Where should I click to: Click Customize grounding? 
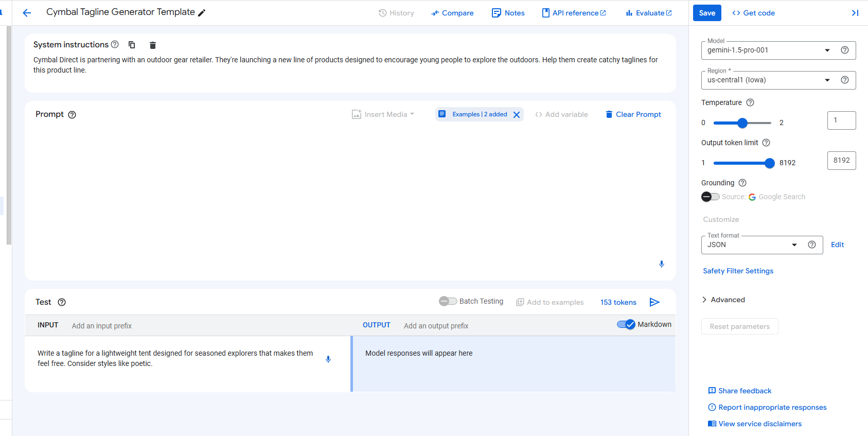(x=721, y=219)
